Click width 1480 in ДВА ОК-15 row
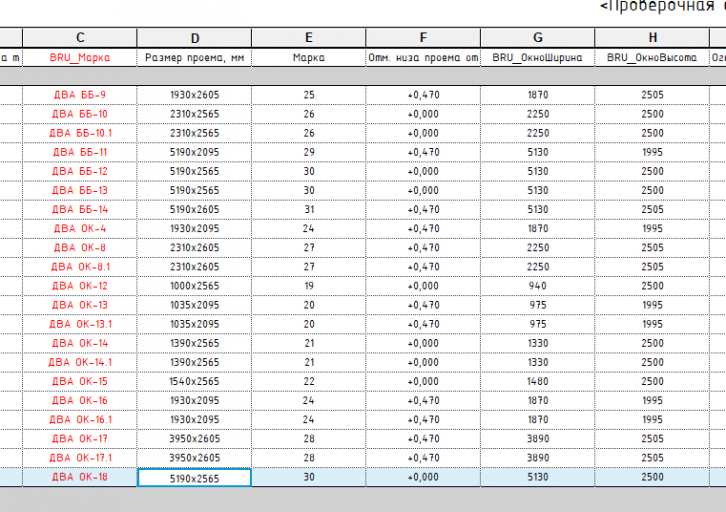726x512 pixels. (x=538, y=381)
